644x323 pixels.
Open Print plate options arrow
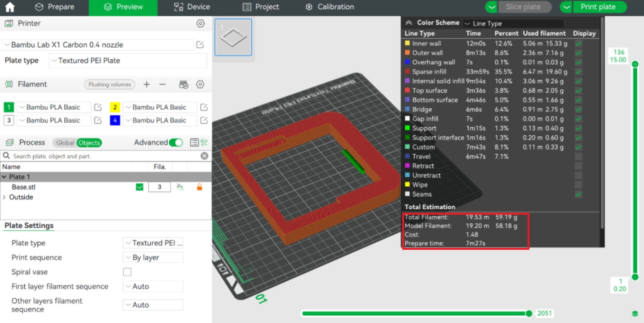[x=566, y=7]
